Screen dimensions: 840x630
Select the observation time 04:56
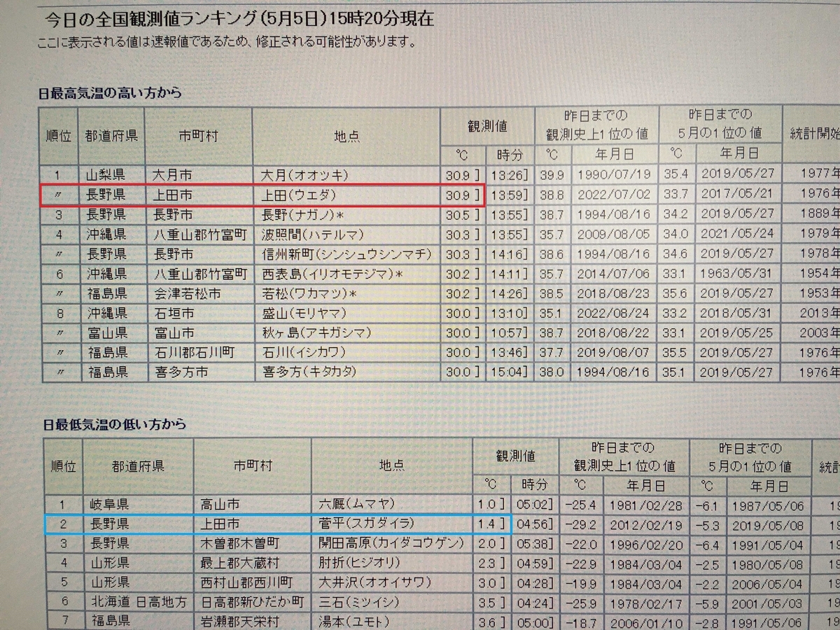pos(535,524)
